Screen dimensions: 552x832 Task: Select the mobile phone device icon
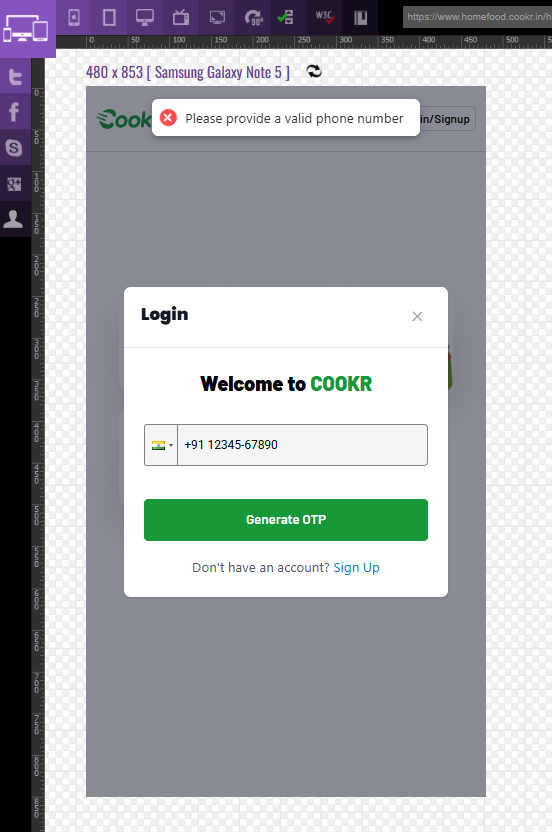coord(74,18)
